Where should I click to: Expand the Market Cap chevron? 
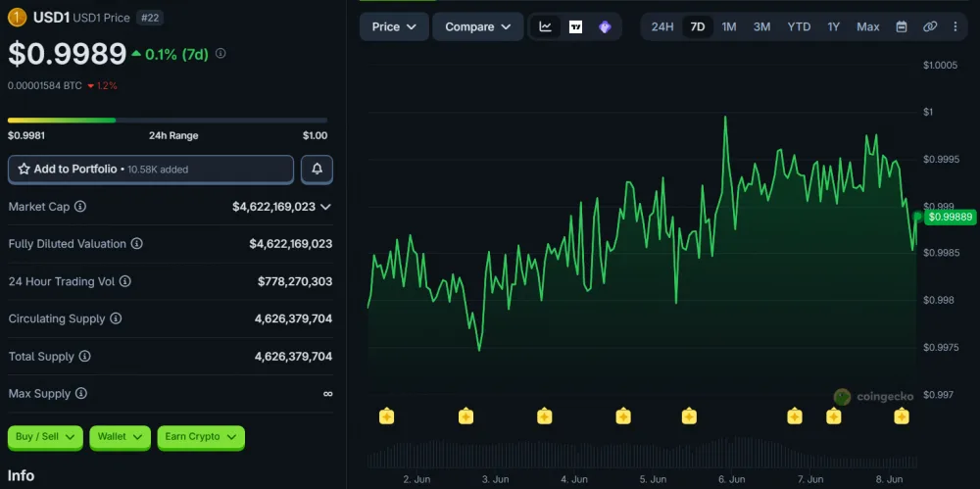[x=325, y=207]
